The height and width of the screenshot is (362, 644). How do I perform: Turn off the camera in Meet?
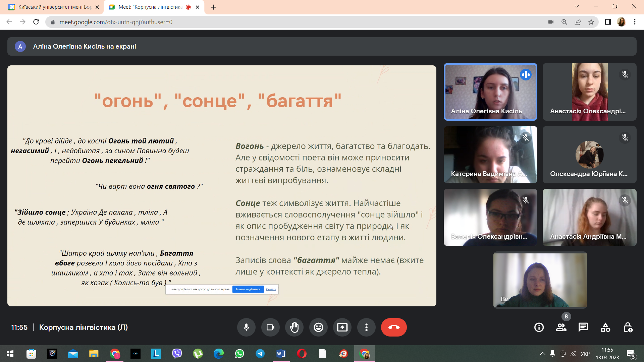270,327
